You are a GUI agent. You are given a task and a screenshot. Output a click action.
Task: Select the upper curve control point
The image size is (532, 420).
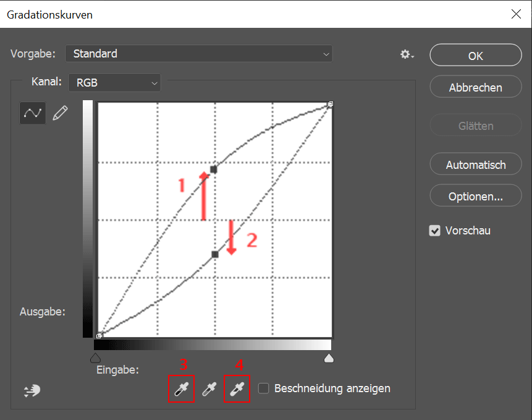(213, 169)
